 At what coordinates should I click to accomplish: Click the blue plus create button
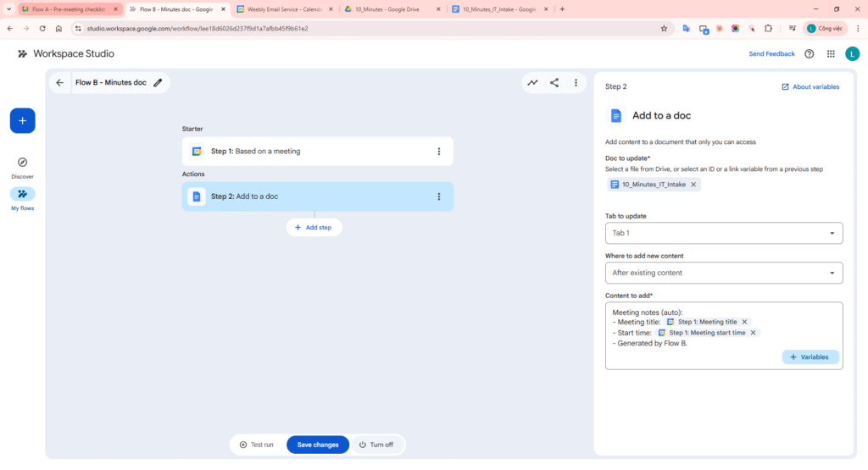pos(22,120)
